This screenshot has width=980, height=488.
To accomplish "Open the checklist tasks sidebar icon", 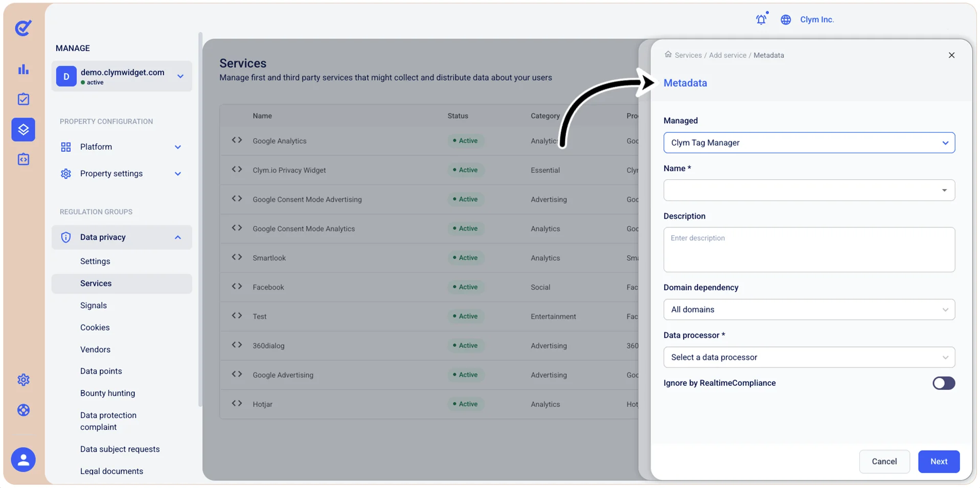I will point(24,99).
